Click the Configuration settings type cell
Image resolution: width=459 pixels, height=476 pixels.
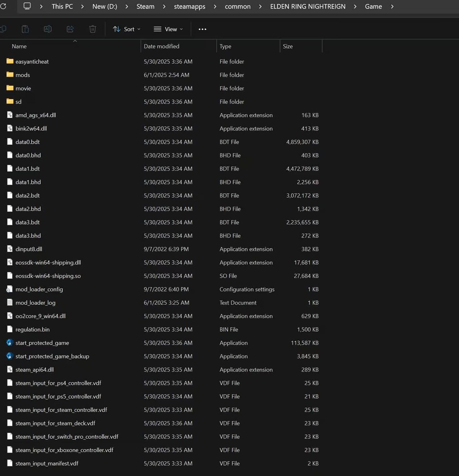[247, 289]
